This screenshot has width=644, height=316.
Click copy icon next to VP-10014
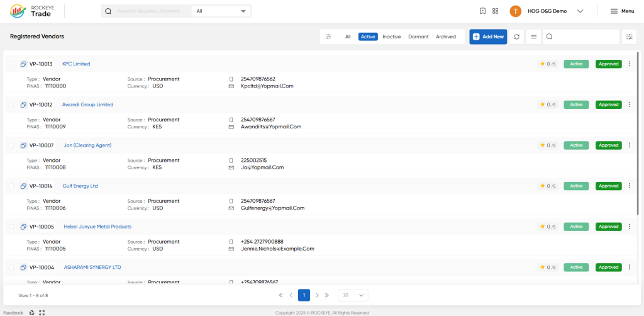[x=23, y=186]
